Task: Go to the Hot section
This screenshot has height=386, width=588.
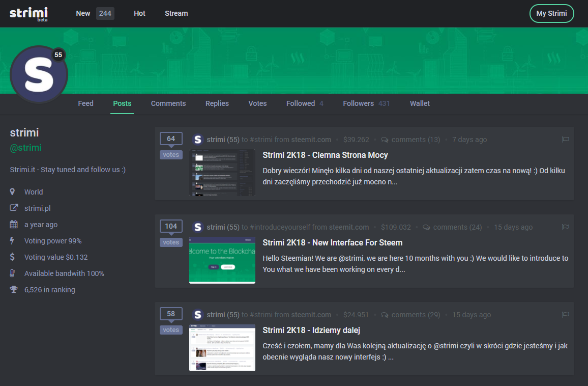Action: (x=139, y=14)
